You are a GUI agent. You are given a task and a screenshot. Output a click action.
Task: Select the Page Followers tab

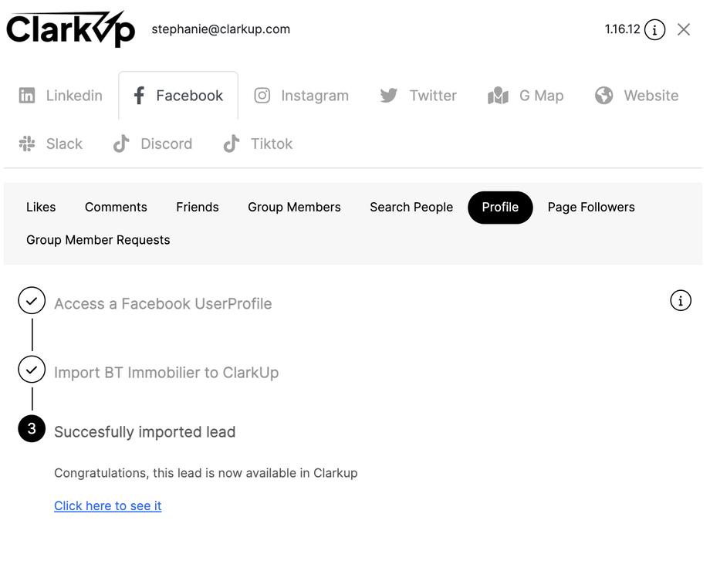click(591, 207)
